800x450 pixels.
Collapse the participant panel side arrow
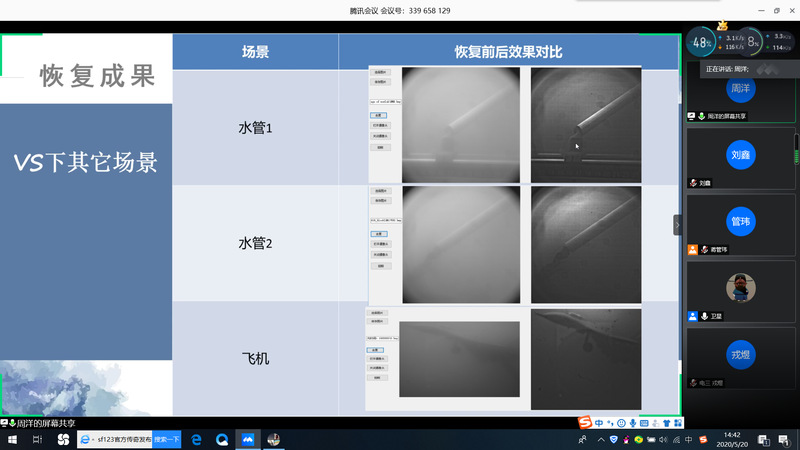click(677, 226)
